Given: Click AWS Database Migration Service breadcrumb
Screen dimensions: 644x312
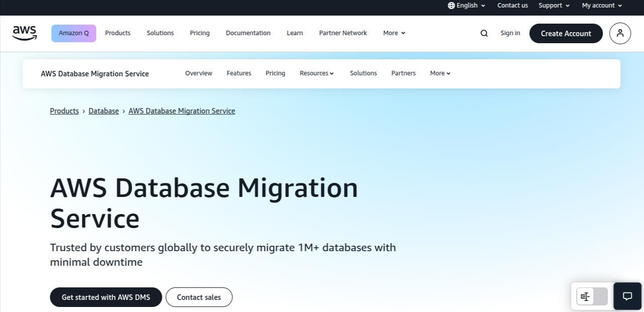Looking at the screenshot, I should 182,111.
